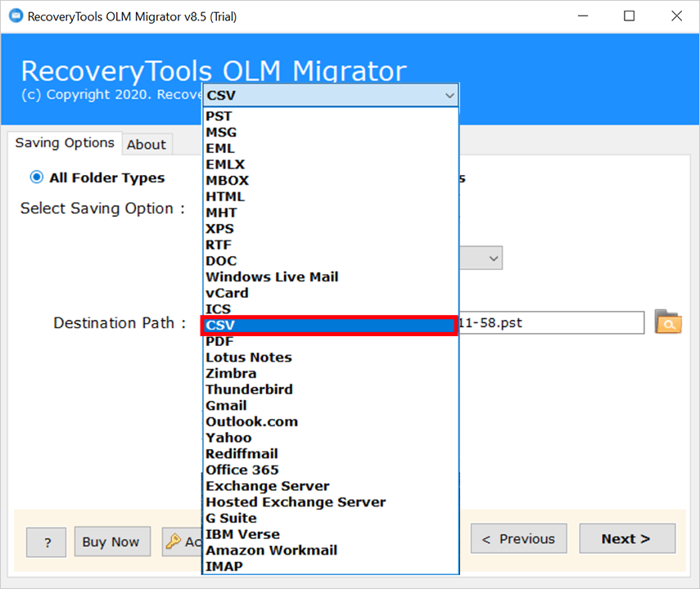Select the All Folder Types radio button
This screenshot has height=589, width=700.
click(37, 178)
